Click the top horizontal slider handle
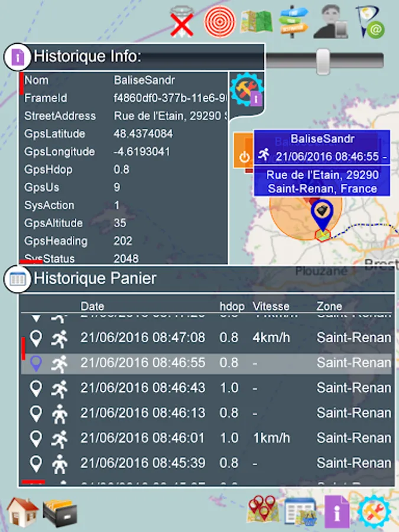Image resolution: width=399 pixels, height=532 pixels. [x=323, y=61]
